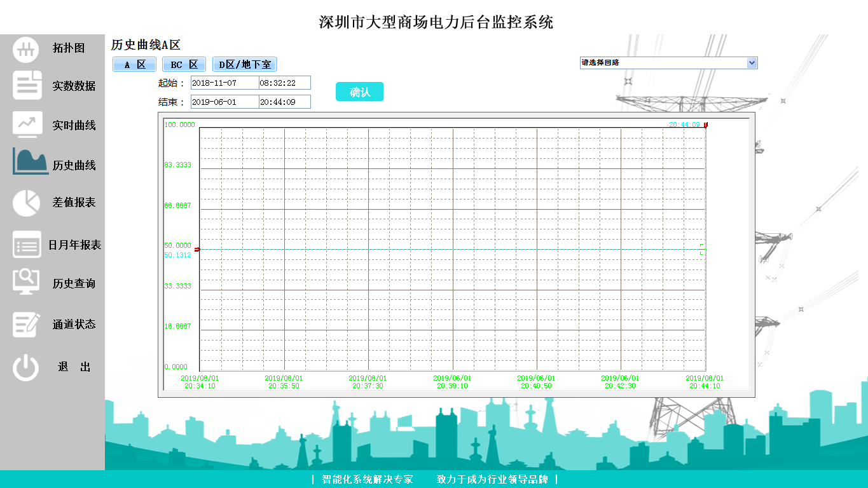
Task: Click the daily/monthly/yearly report (日月年报表) icon
Action: point(27,245)
